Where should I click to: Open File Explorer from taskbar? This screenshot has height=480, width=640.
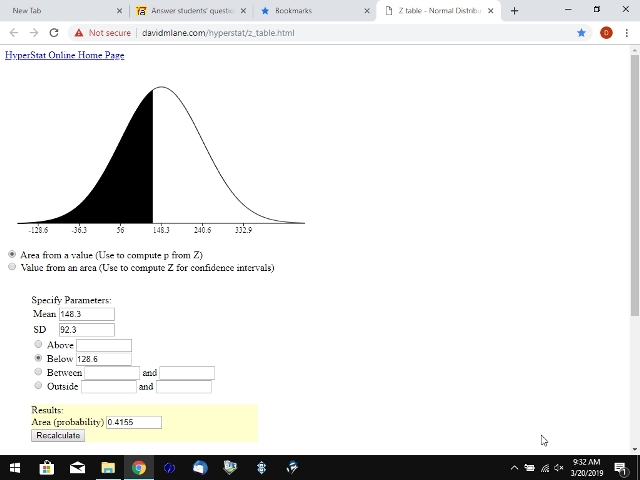click(x=108, y=467)
